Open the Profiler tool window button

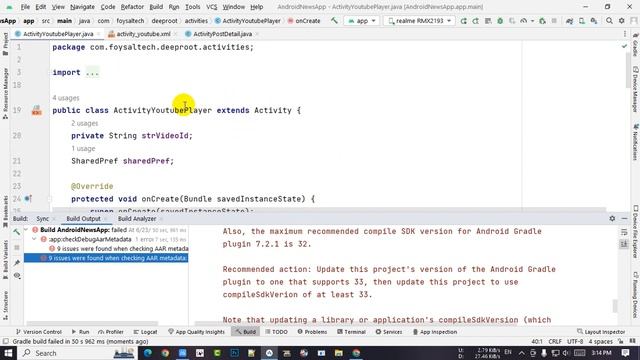coord(111,332)
